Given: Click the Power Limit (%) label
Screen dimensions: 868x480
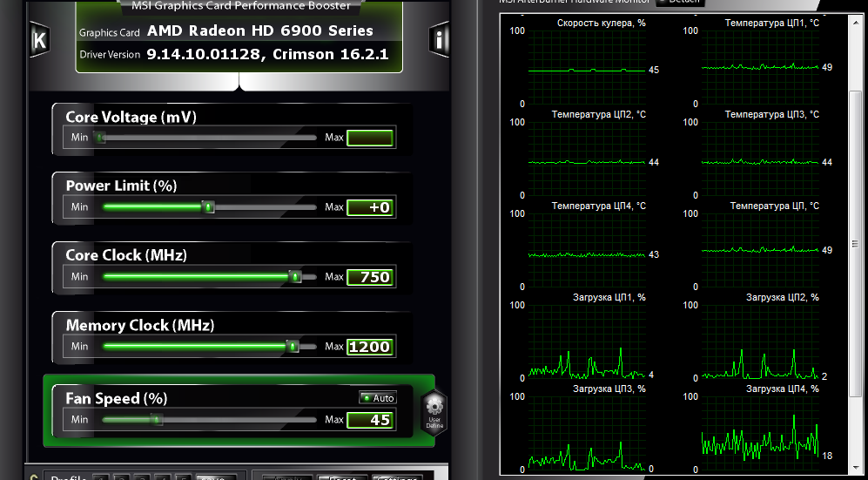Looking at the screenshot, I should 121,186.
